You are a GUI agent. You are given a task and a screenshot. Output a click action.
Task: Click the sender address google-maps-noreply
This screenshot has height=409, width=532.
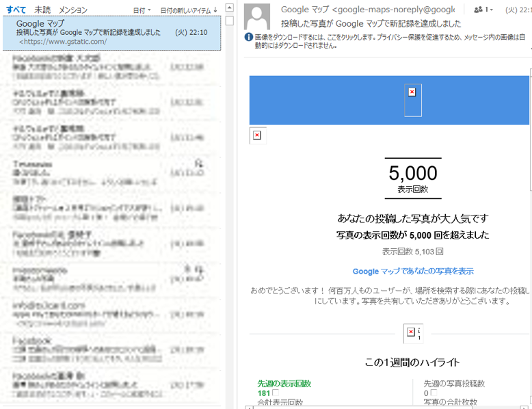tap(393, 10)
